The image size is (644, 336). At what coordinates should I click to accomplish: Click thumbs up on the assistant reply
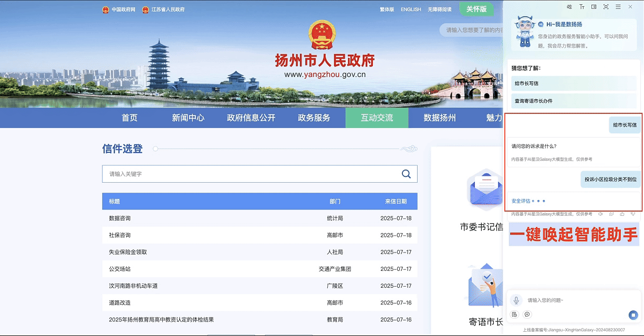[x=622, y=214]
